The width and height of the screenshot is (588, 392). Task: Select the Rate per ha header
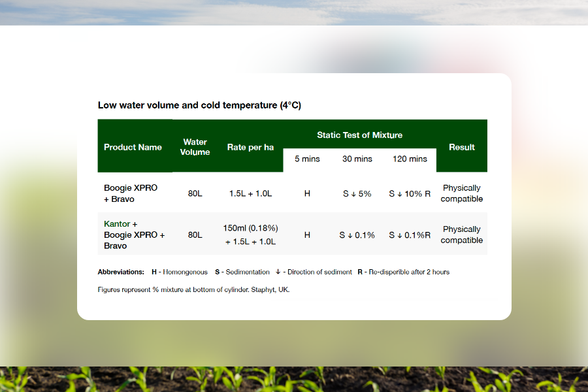(x=250, y=147)
